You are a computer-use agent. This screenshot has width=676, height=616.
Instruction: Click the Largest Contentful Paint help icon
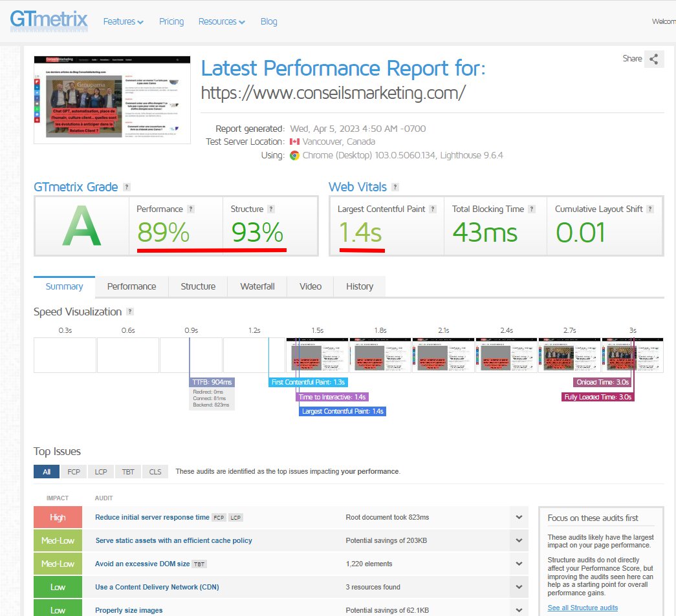433,209
